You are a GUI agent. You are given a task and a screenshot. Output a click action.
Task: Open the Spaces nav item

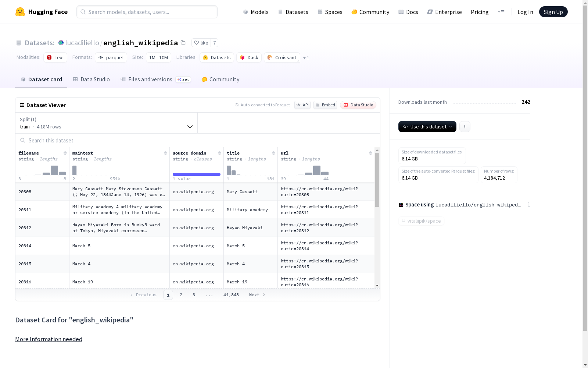click(330, 12)
